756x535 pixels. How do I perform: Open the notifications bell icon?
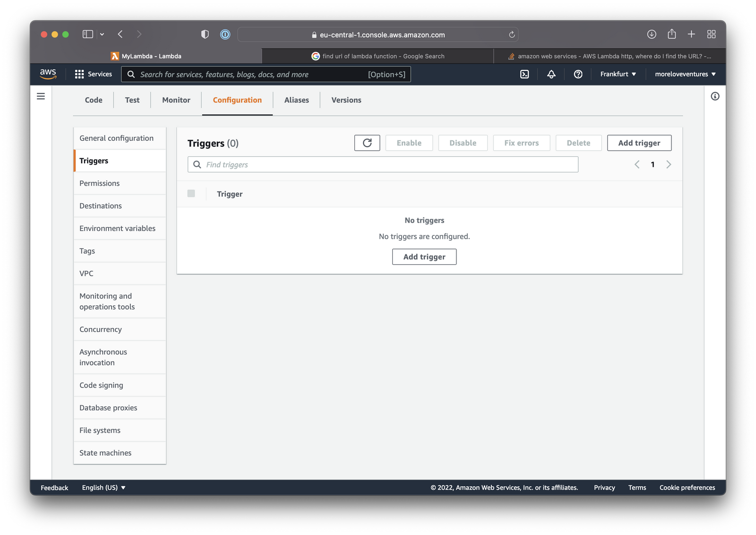coord(551,74)
